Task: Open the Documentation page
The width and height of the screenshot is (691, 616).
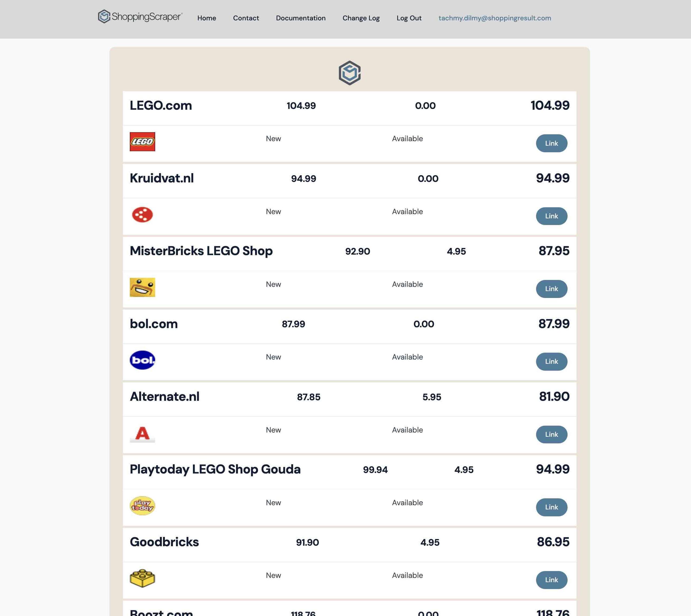Action: pos(301,18)
